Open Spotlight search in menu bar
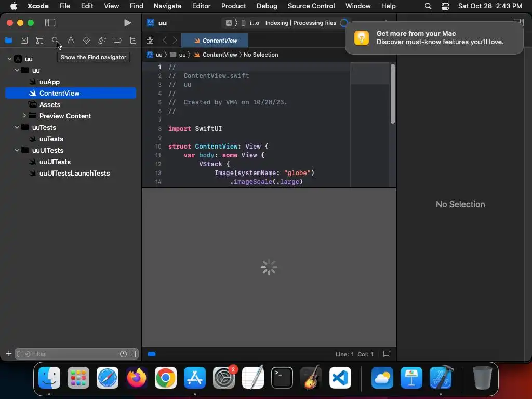The width and height of the screenshot is (532, 399). click(428, 6)
